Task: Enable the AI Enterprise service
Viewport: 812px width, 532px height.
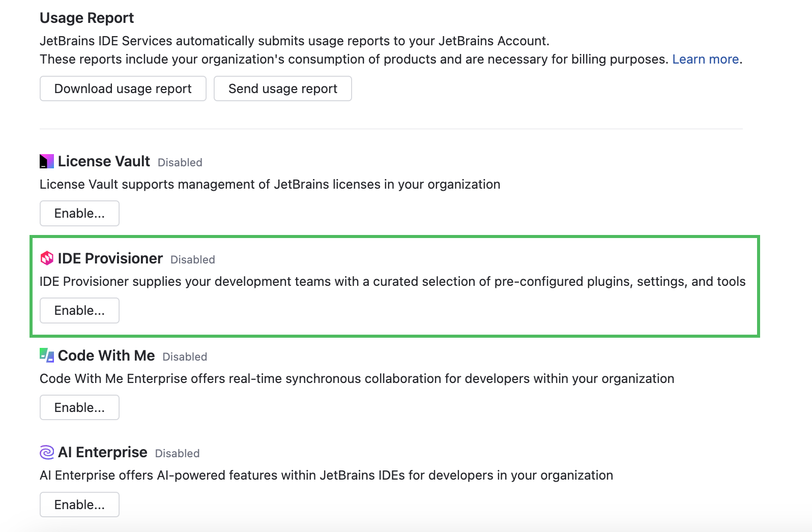Action: (79, 505)
